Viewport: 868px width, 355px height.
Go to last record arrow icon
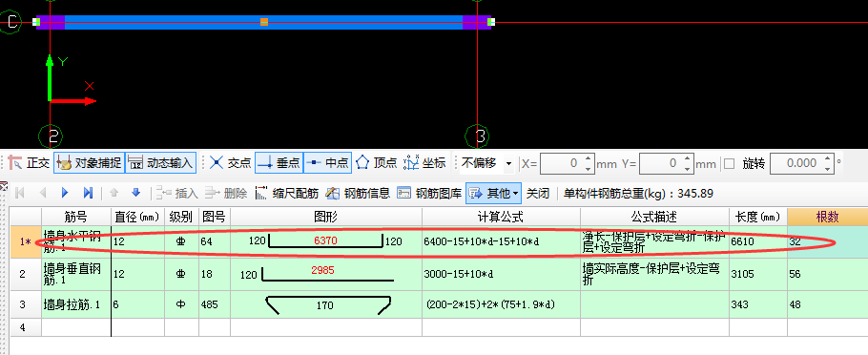tap(88, 193)
